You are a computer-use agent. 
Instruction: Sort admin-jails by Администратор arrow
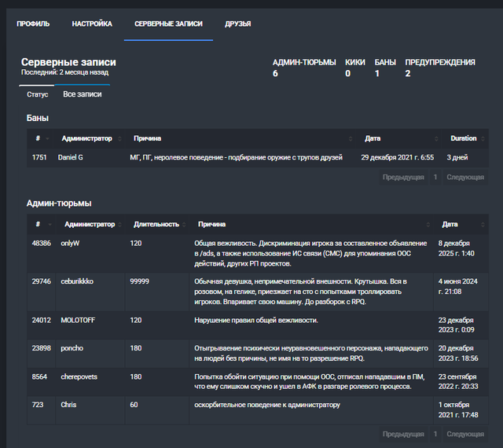[119, 224]
